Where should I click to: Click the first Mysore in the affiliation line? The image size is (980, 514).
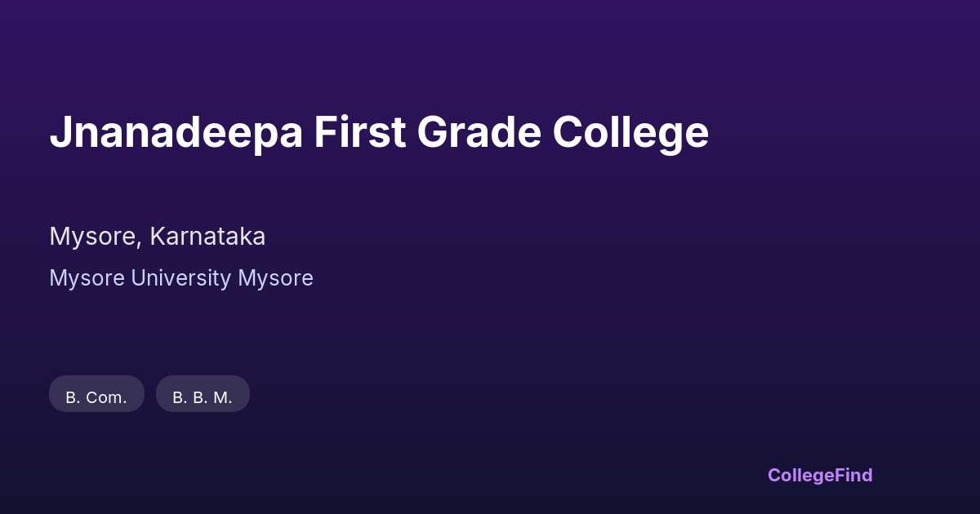pyautogui.click(x=87, y=278)
